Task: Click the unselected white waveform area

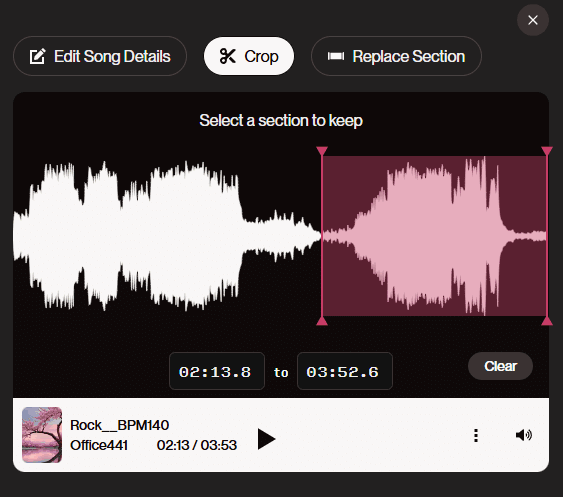Action: coord(167,236)
